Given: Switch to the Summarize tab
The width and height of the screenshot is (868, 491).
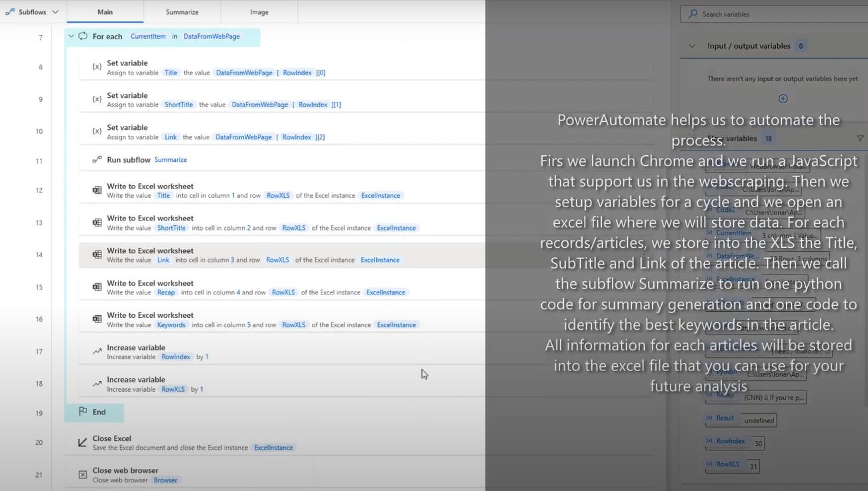Looking at the screenshot, I should click(x=182, y=12).
